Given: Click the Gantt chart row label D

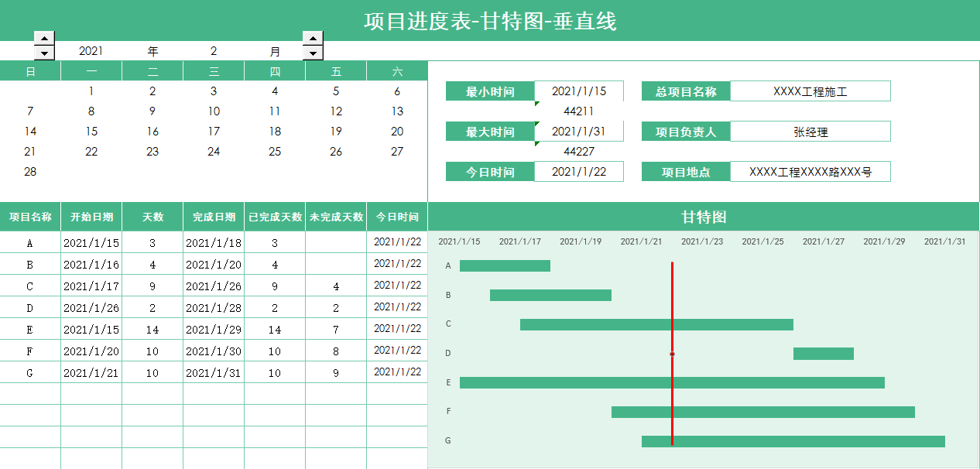Looking at the screenshot, I should [448, 354].
